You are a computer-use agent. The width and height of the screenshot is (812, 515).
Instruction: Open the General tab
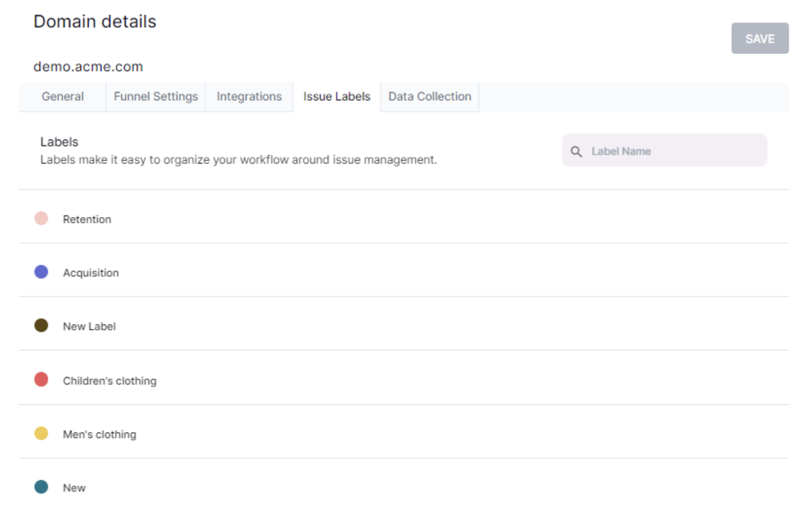(63, 96)
